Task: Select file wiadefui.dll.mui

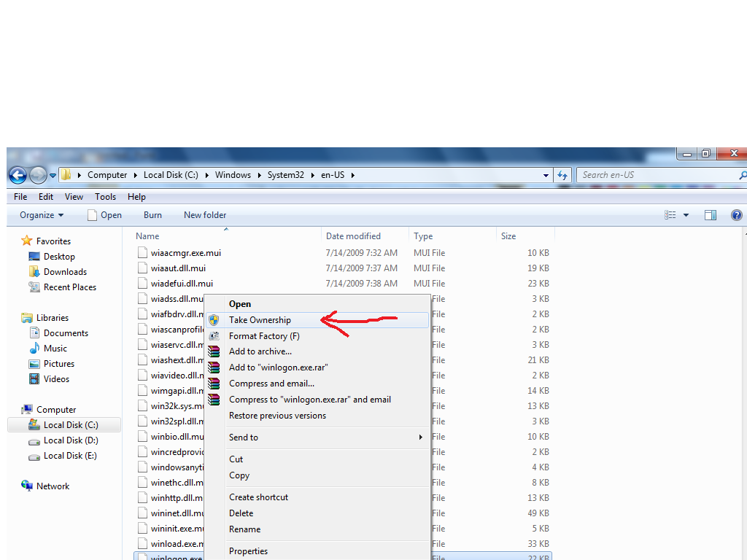Action: pos(182,284)
